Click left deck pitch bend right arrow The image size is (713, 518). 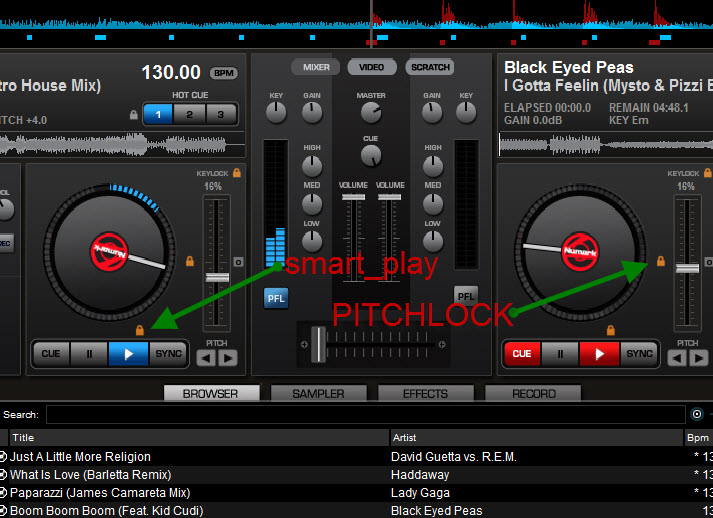pyautogui.click(x=228, y=358)
